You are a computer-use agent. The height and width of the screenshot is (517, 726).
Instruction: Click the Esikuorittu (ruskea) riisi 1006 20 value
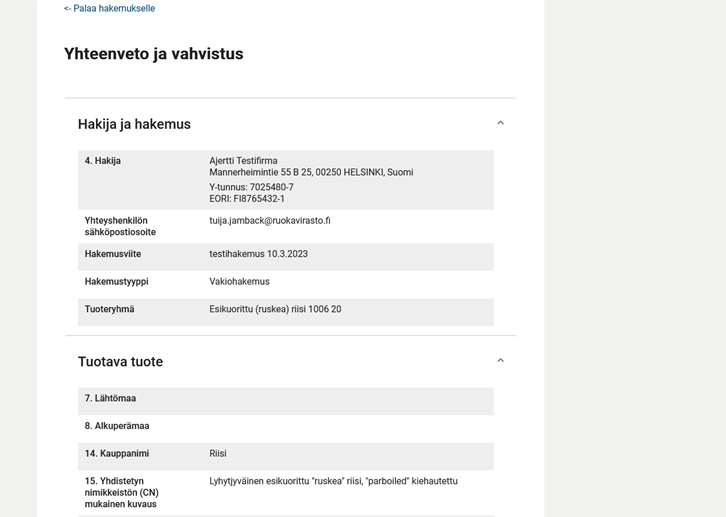(275, 310)
